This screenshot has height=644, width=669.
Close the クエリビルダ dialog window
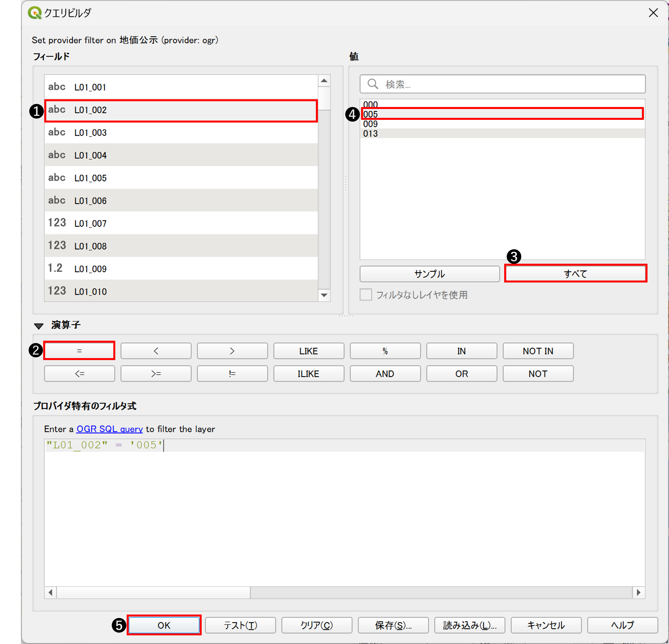click(x=653, y=13)
